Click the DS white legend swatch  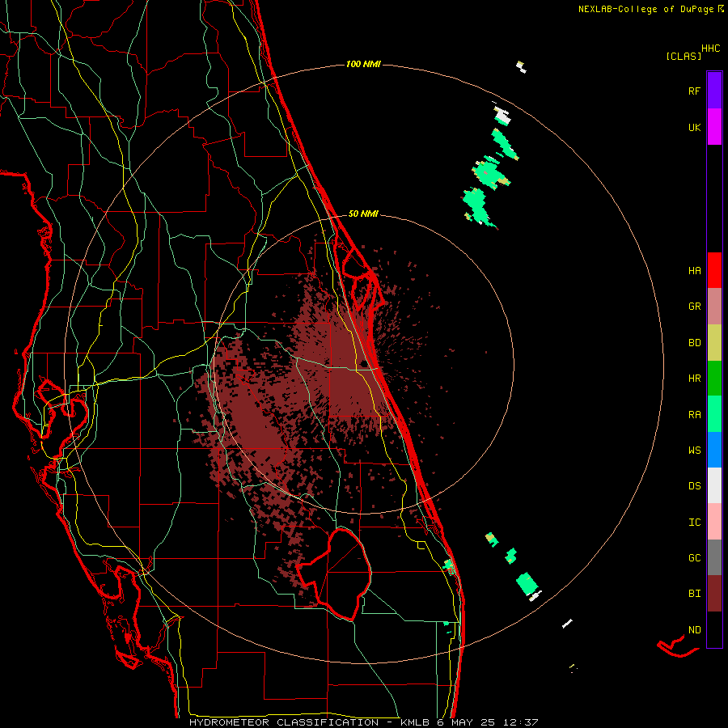click(714, 485)
